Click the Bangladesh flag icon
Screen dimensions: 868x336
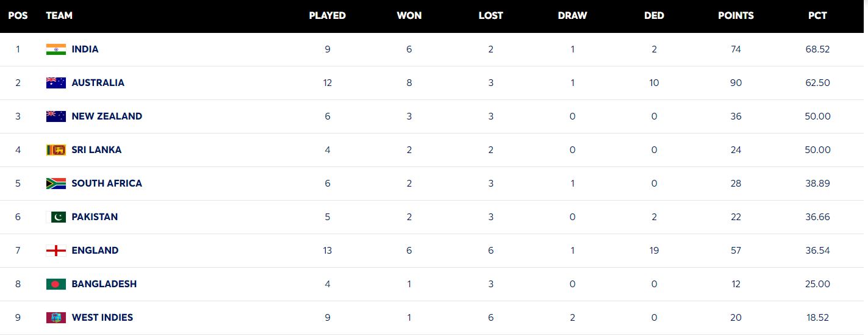coord(56,284)
